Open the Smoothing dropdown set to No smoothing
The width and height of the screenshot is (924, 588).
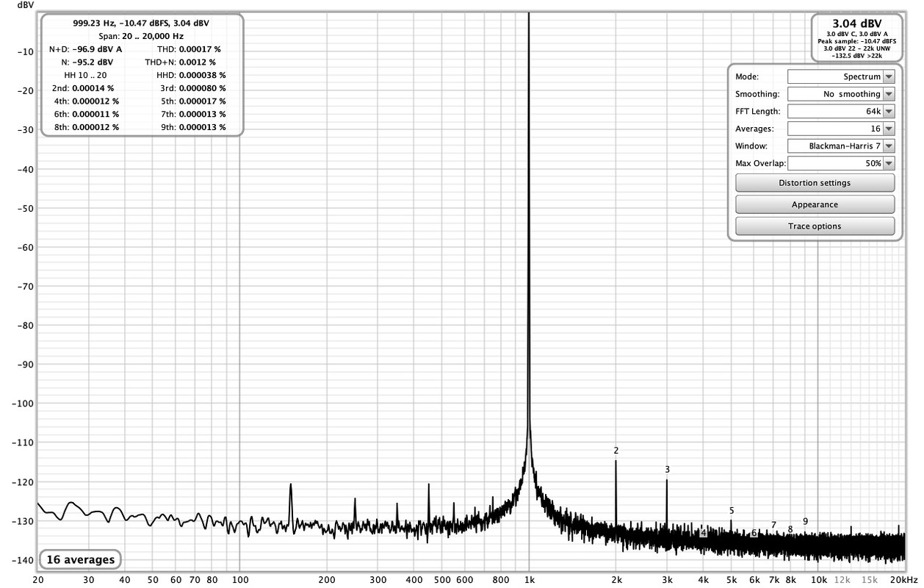pos(841,94)
